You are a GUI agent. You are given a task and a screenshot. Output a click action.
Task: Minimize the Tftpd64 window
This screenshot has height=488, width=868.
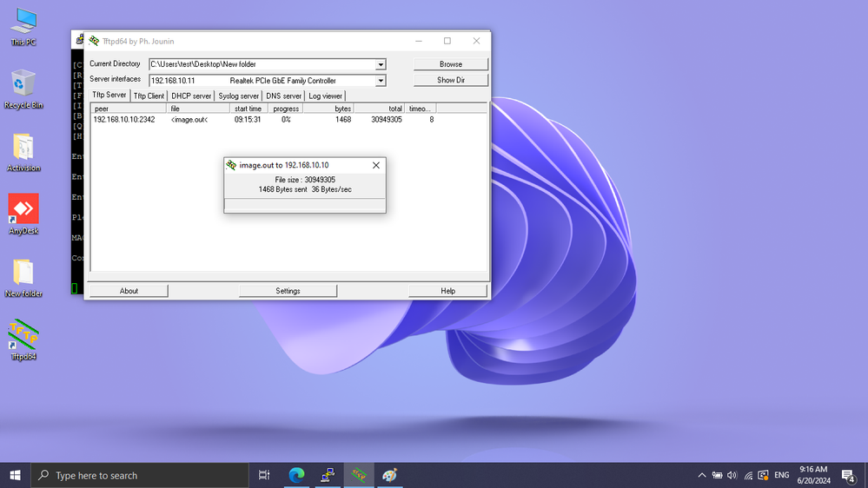coord(419,41)
